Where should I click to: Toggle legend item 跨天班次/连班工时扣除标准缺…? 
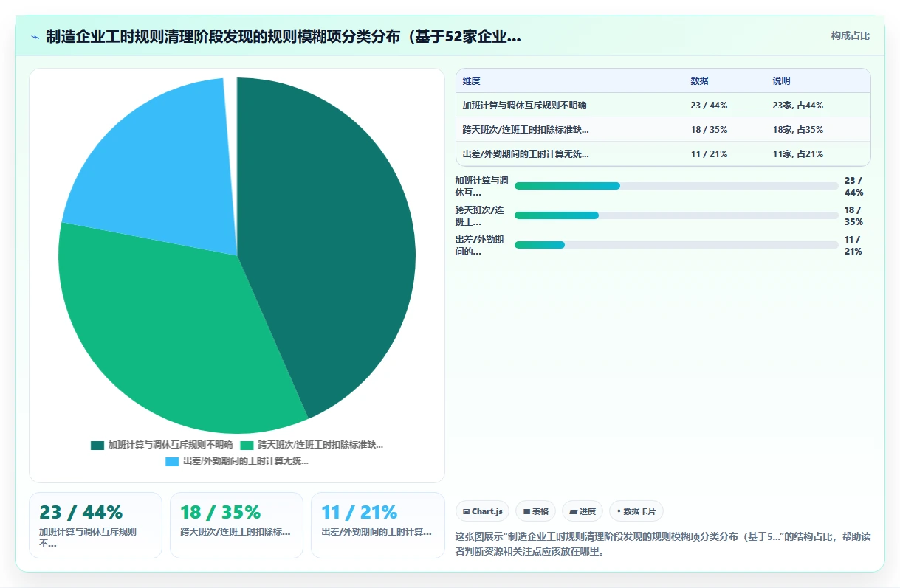pyautogui.click(x=312, y=445)
